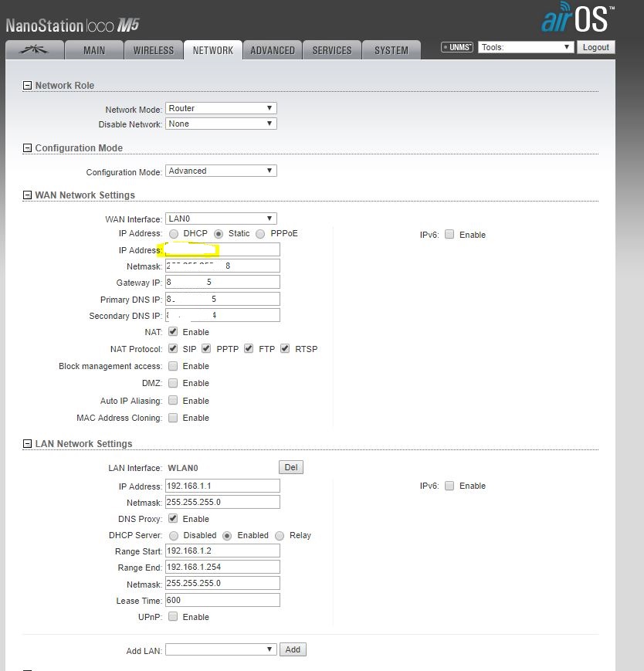Click the Add button
Screen dimensions: 644x671
(x=293, y=649)
